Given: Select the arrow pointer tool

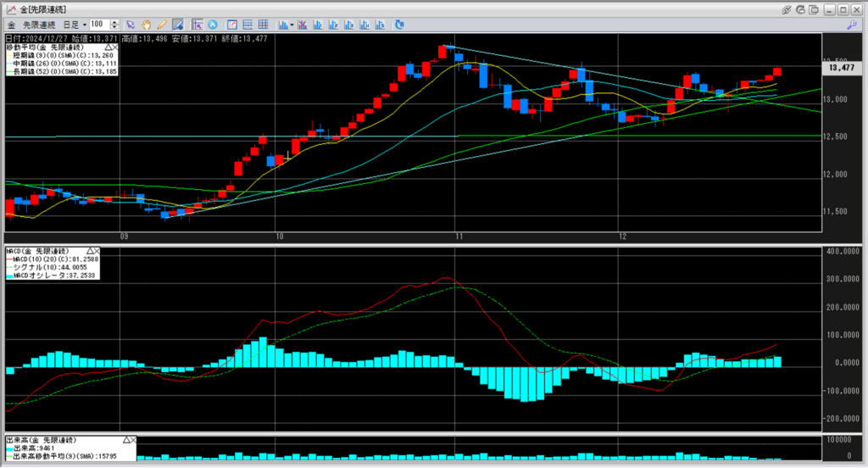Looking at the screenshot, I should coord(130,25).
